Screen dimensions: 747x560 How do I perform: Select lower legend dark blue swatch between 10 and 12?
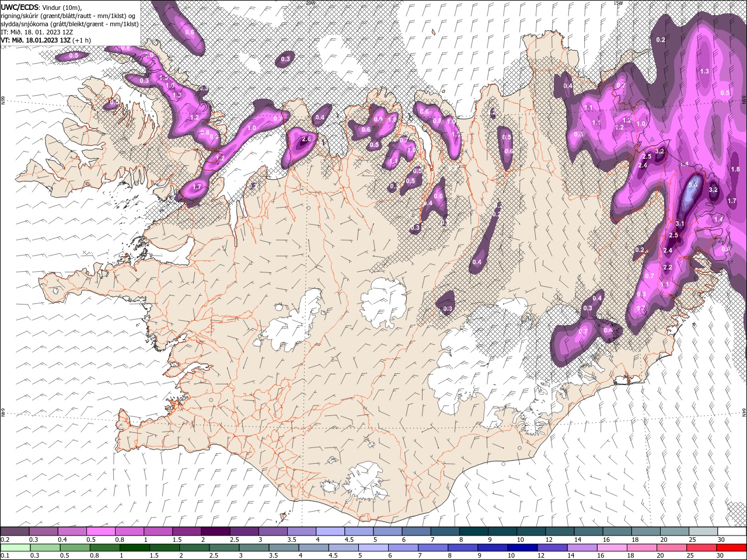click(522, 548)
